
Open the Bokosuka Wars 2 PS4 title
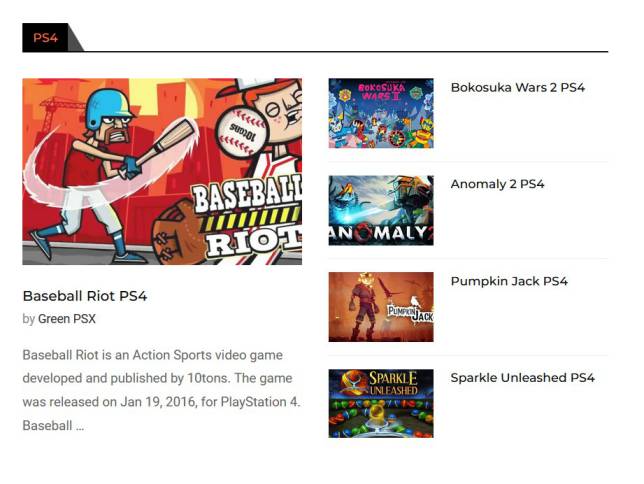pos(518,88)
